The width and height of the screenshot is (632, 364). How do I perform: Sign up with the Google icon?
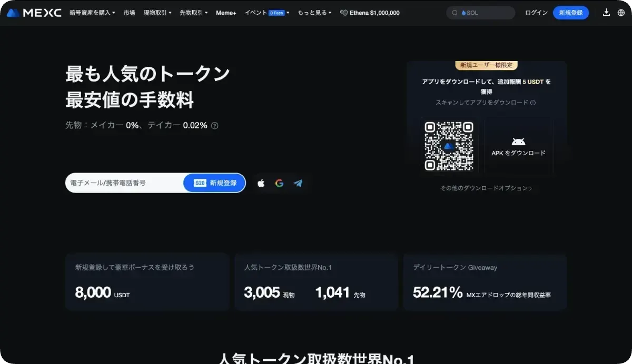point(279,183)
